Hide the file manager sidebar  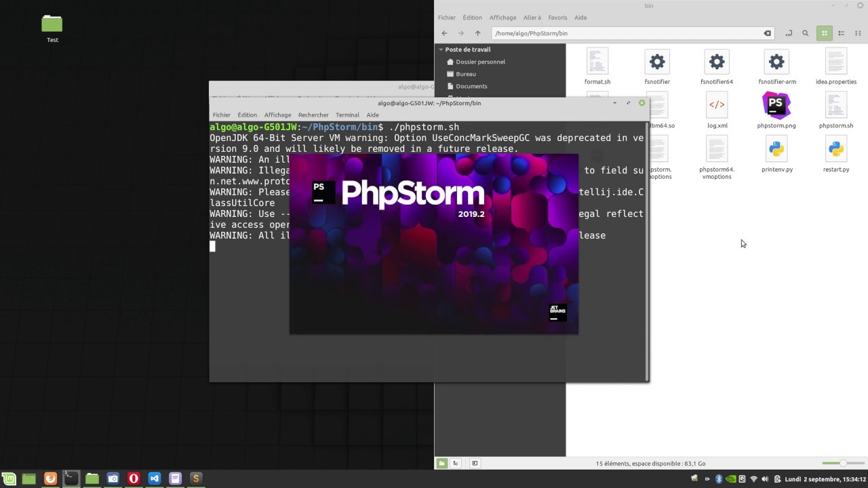[x=475, y=464]
